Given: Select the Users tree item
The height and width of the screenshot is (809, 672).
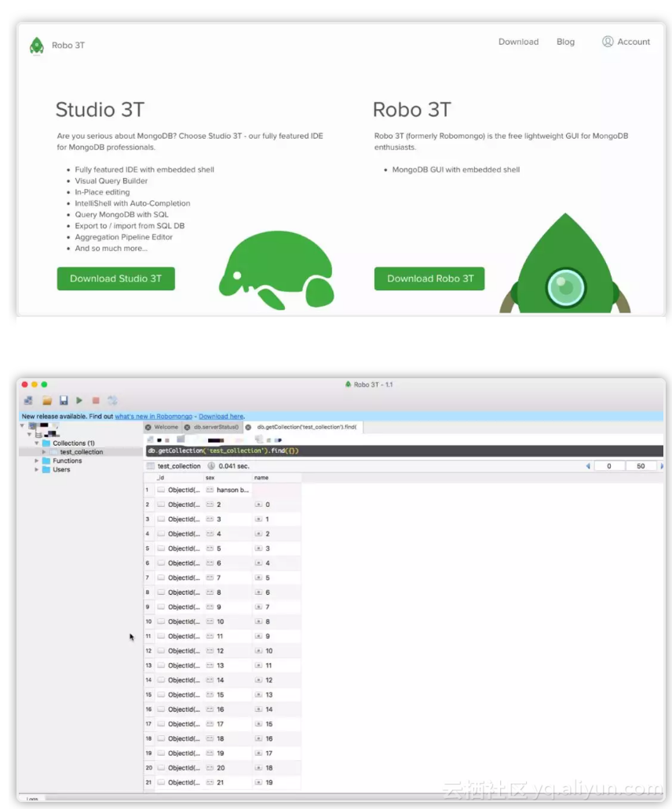Looking at the screenshot, I should point(61,469).
